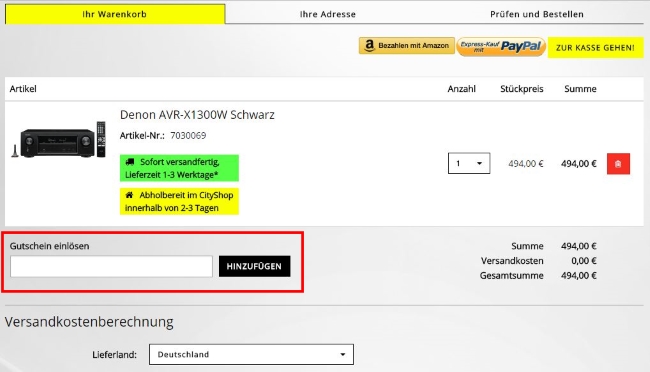
Task: Click the Versandkosten 0,00 € value
Action: [x=584, y=261]
